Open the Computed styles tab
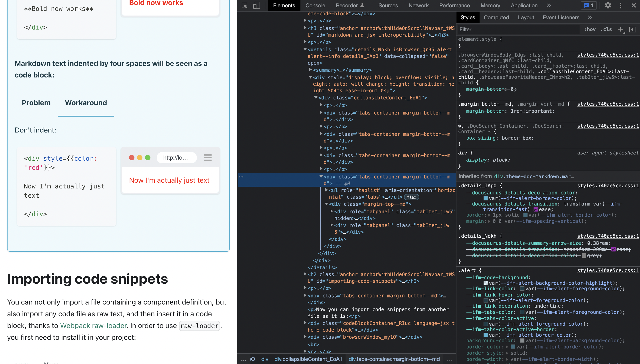Image resolution: width=640 pixels, height=364 pixels. 496,18
